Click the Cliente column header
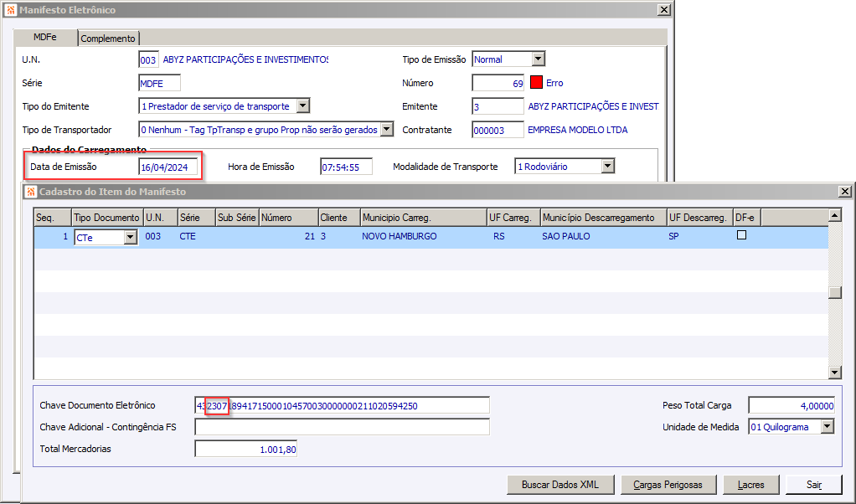 point(339,217)
